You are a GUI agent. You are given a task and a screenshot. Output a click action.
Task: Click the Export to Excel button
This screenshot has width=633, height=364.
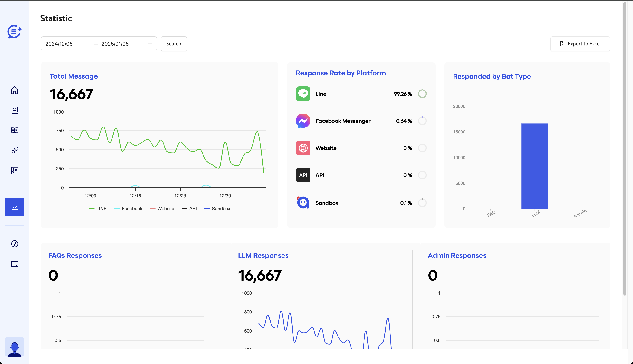tap(580, 43)
